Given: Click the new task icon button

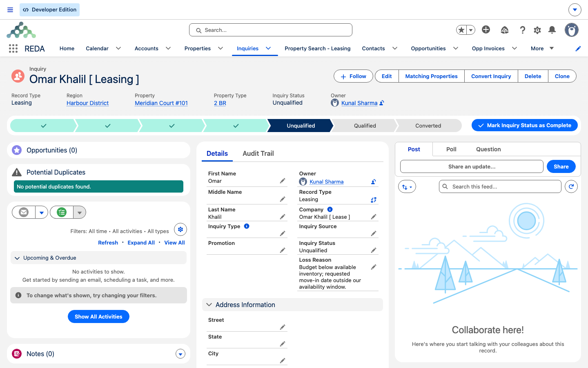Looking at the screenshot, I should click(x=62, y=212).
